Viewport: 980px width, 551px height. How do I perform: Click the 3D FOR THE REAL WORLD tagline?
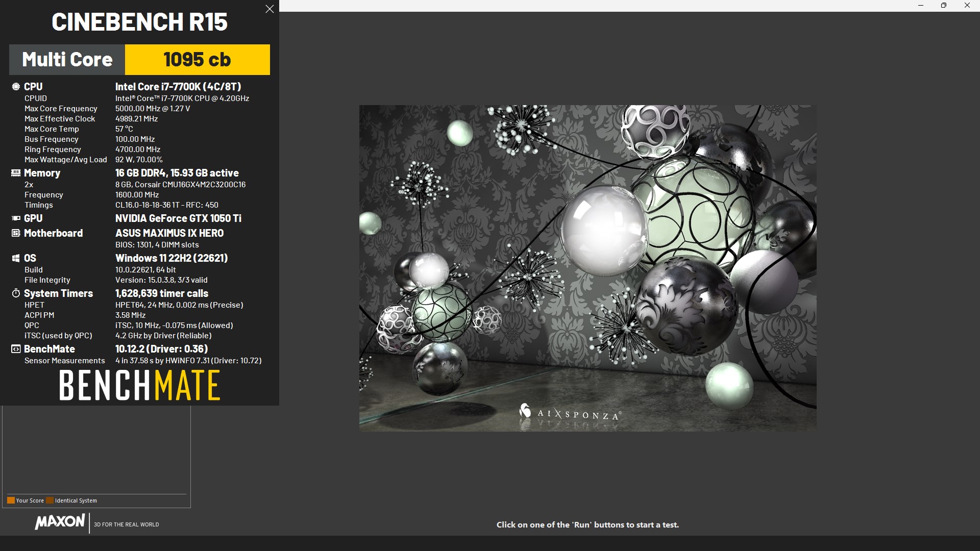pos(126,524)
